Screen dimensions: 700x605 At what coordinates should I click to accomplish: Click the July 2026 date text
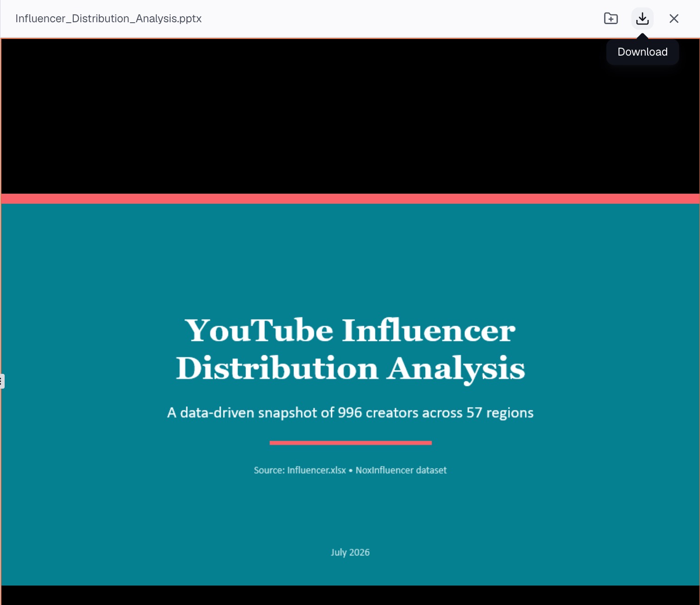pos(350,552)
